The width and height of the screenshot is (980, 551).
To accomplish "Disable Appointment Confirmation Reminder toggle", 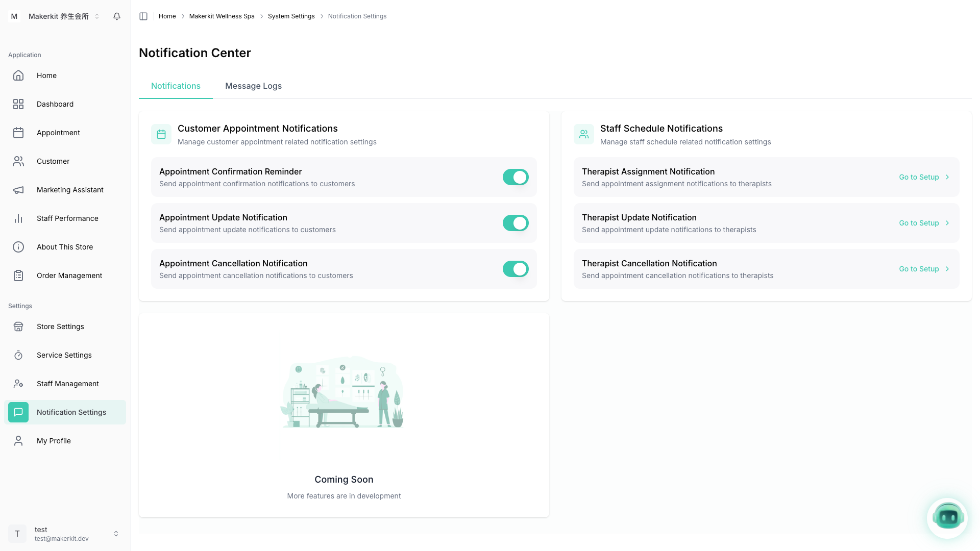I will click(516, 177).
